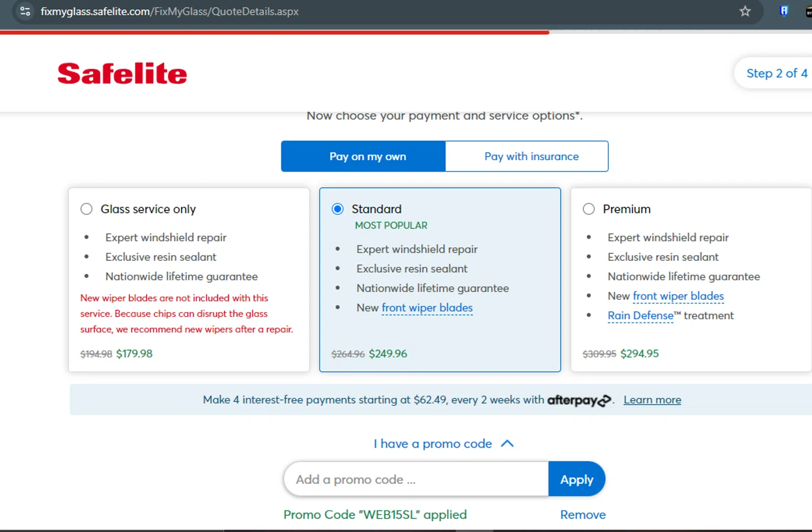
Task: Open the Bitwarden shield extension icon
Action: (x=784, y=11)
